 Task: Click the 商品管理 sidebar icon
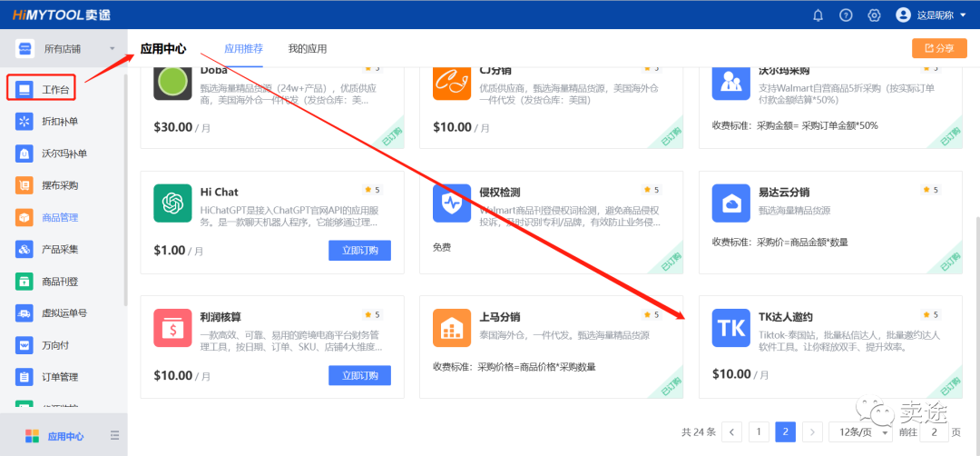[x=24, y=217]
